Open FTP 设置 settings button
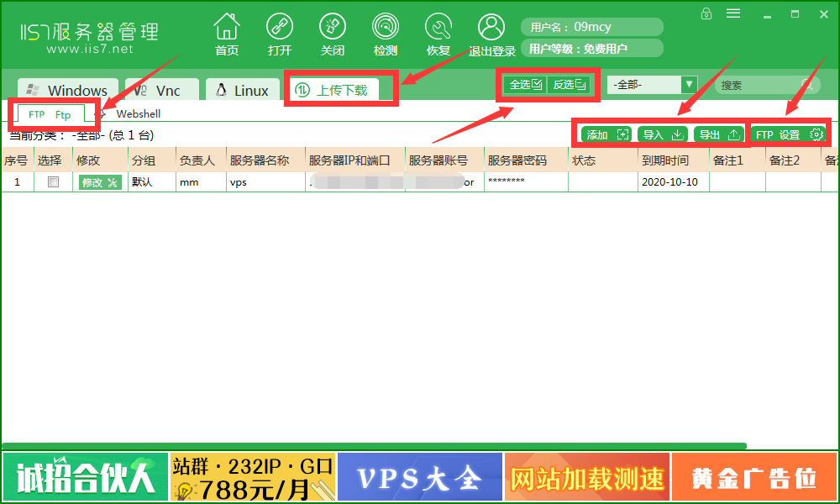The width and height of the screenshot is (840, 504). 788,134
